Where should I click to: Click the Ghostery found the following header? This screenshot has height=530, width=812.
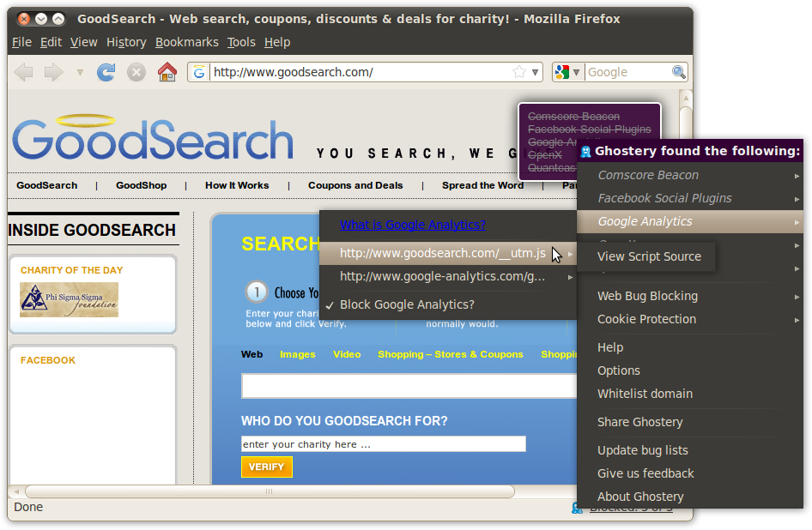(x=690, y=151)
